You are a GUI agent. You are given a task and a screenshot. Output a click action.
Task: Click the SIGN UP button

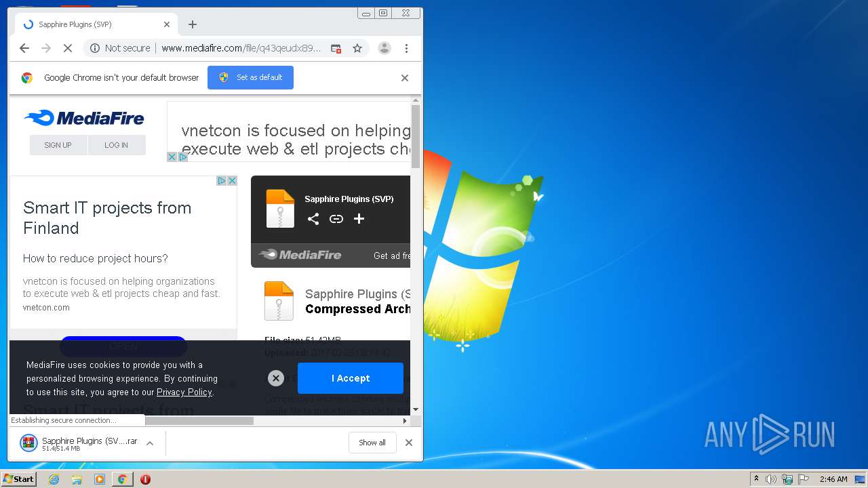coord(58,145)
